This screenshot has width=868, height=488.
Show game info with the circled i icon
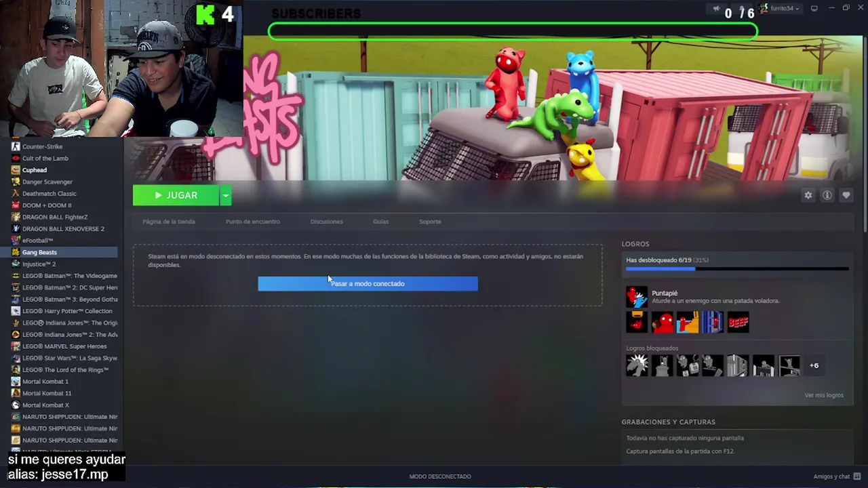tap(827, 195)
